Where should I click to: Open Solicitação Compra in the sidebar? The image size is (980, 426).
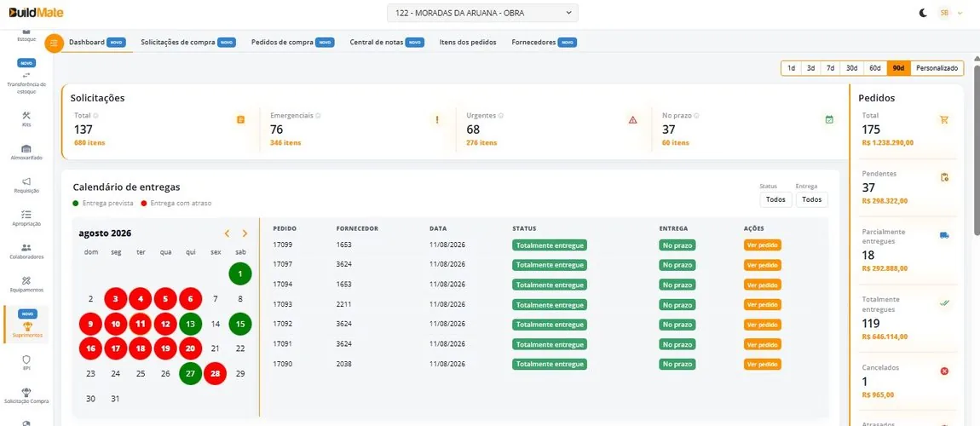26,396
